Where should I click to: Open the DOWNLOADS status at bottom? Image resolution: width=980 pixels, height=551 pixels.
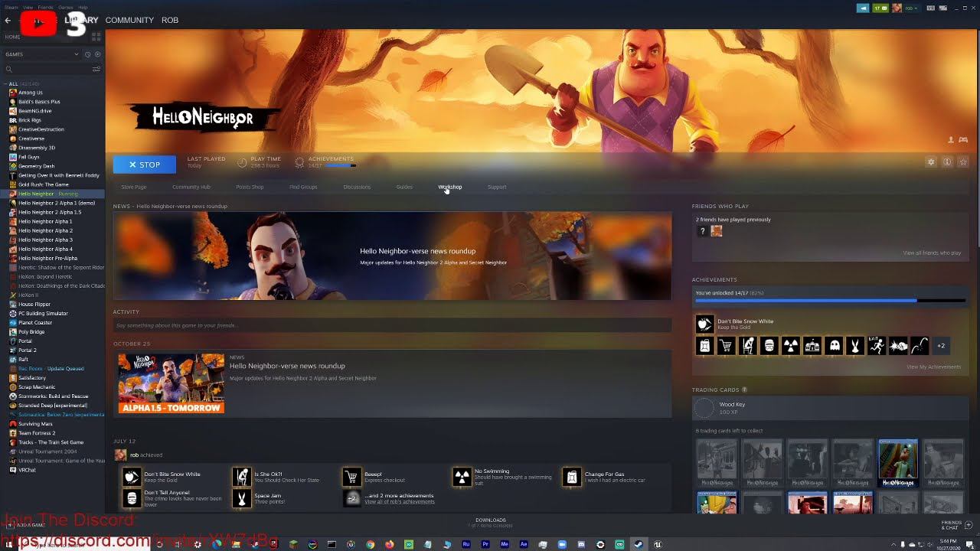(x=491, y=523)
